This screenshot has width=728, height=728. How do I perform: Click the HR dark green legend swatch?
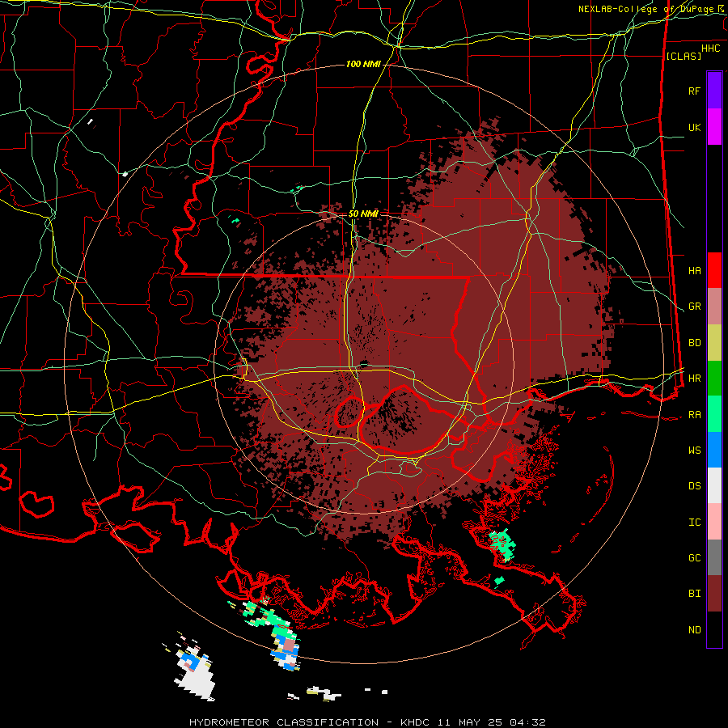714,379
